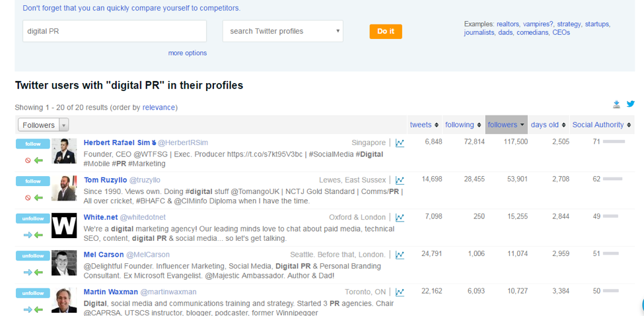Click Herbert Rafael Sim's Social Authority bar

(x=614, y=142)
